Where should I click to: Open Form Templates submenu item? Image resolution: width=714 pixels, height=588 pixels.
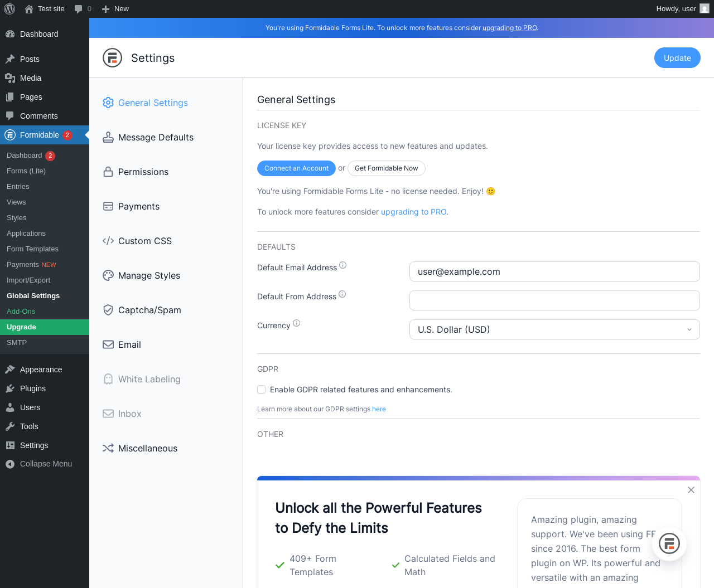point(45,249)
